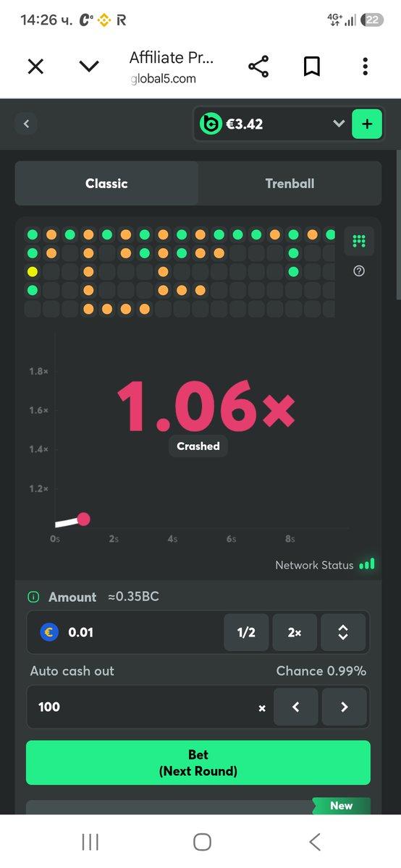Decrease auto cash out with left arrow

tap(295, 707)
